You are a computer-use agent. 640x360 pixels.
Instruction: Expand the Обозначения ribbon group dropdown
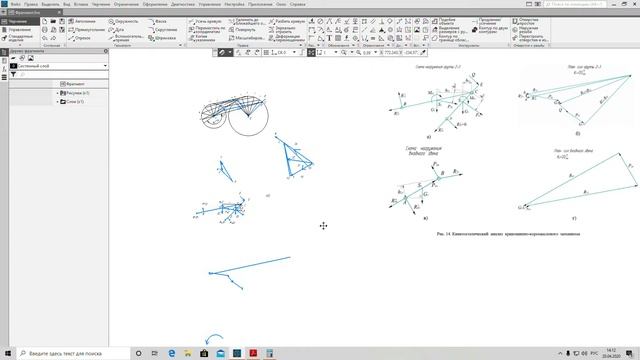(353, 45)
